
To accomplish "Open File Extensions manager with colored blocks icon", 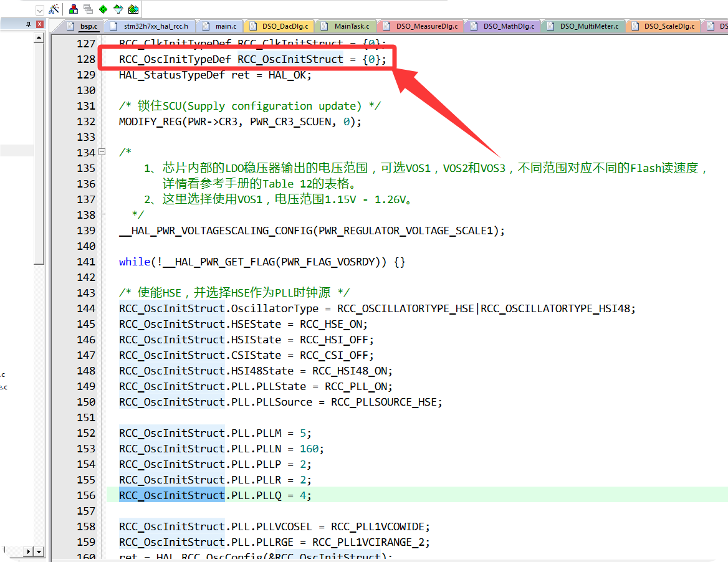I will click(74, 9).
